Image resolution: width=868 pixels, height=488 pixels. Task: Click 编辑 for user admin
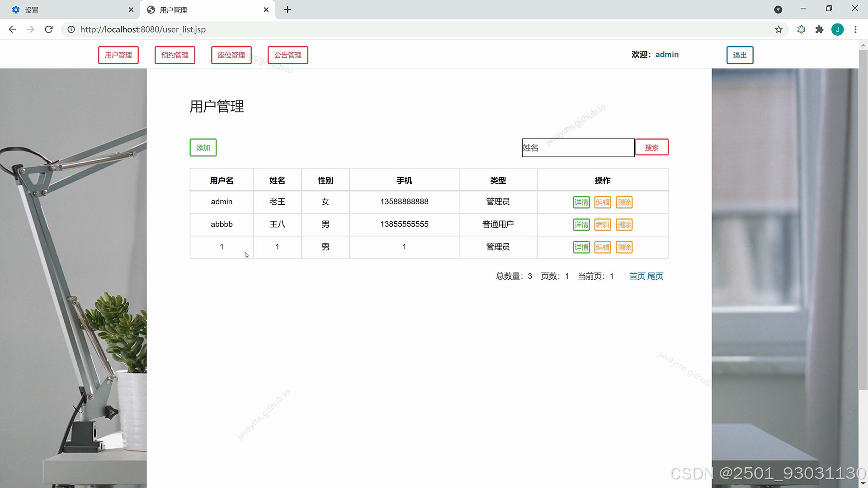[603, 202]
